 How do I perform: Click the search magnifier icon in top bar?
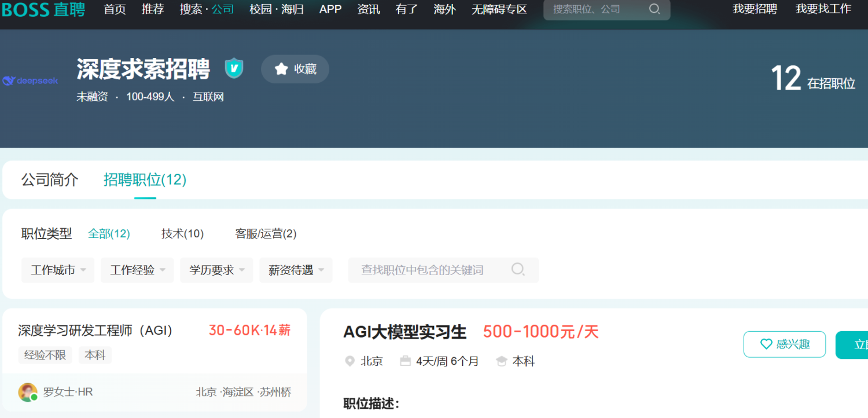tap(654, 9)
